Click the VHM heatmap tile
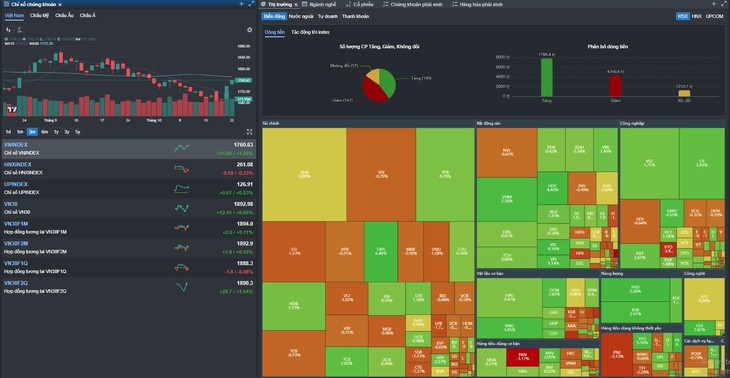730x378 pixels. 507,199
